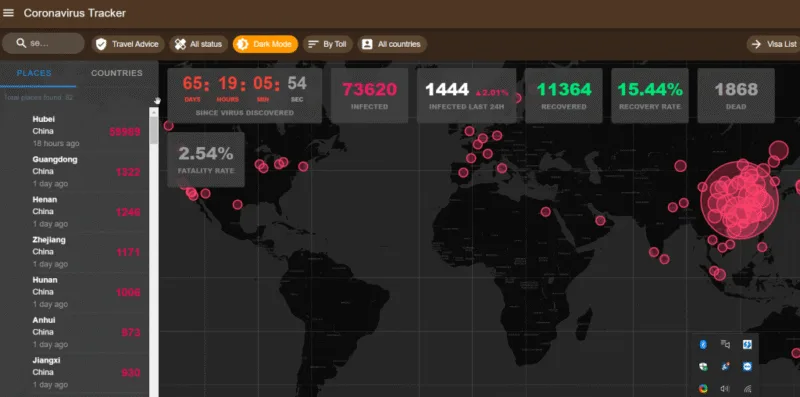Click the 1322 count for Guangdong
Viewport: 800px width, 397px height.
[128, 172]
